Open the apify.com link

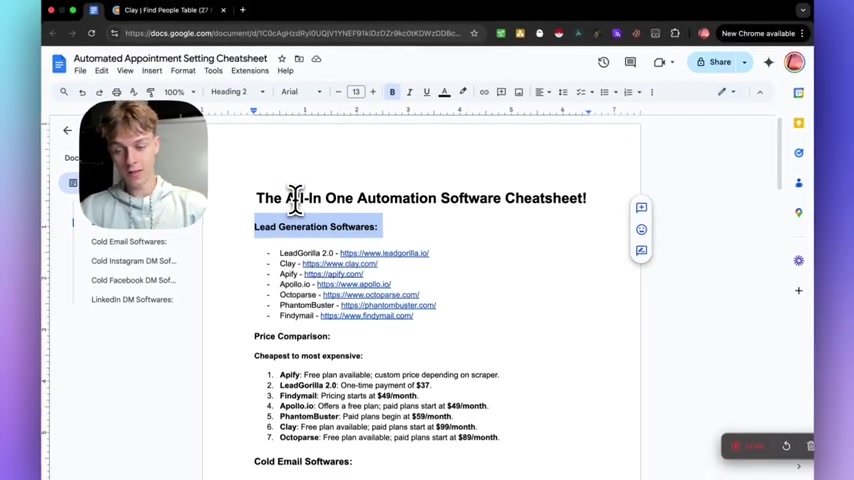pyautogui.click(x=333, y=274)
